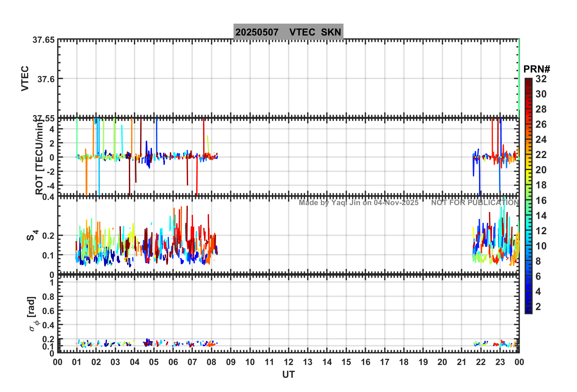Screen dimensions: 577x392
Task: Select UT hour tick label 07
Action: tap(192, 362)
